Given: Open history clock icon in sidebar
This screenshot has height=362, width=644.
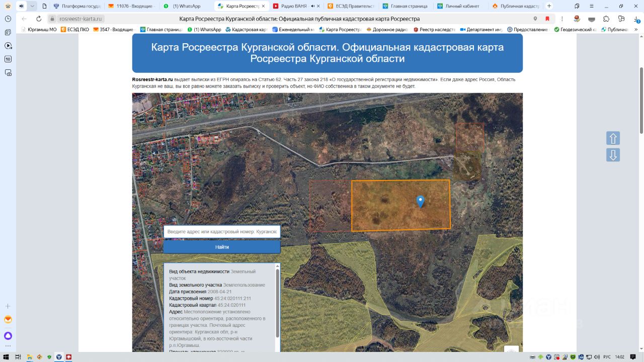Looking at the screenshot, I should pos(8,19).
